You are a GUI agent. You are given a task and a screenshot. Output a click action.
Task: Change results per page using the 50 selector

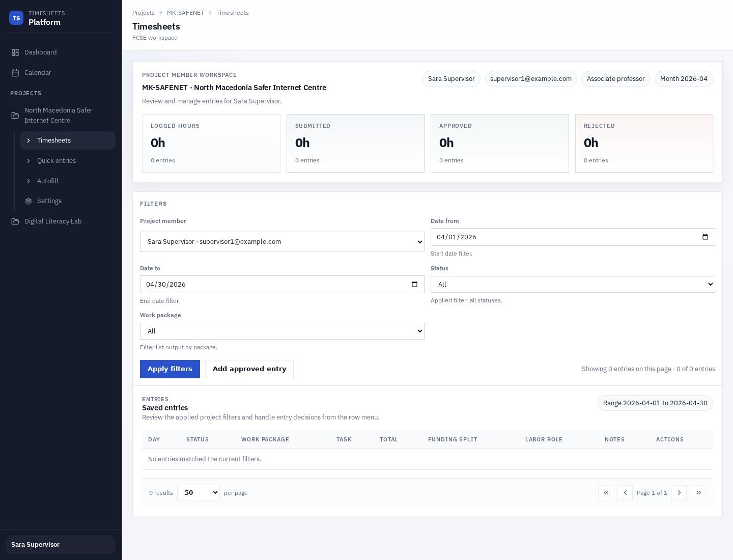(x=199, y=493)
